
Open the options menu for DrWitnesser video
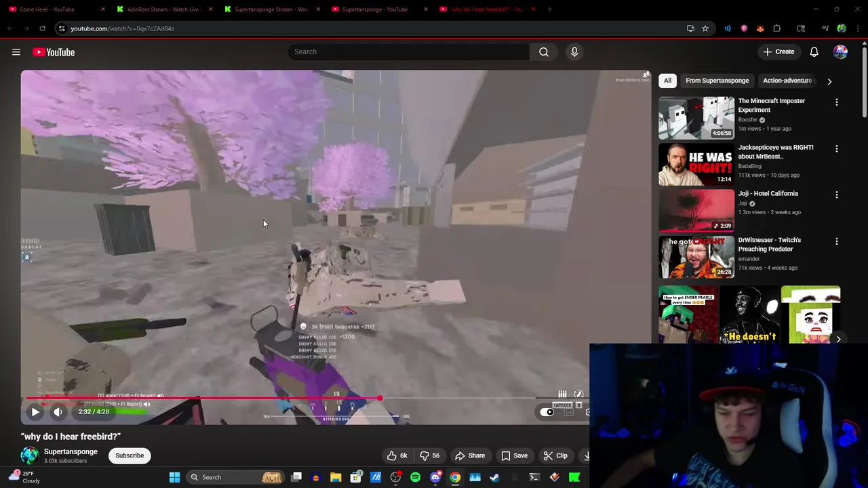(836, 241)
